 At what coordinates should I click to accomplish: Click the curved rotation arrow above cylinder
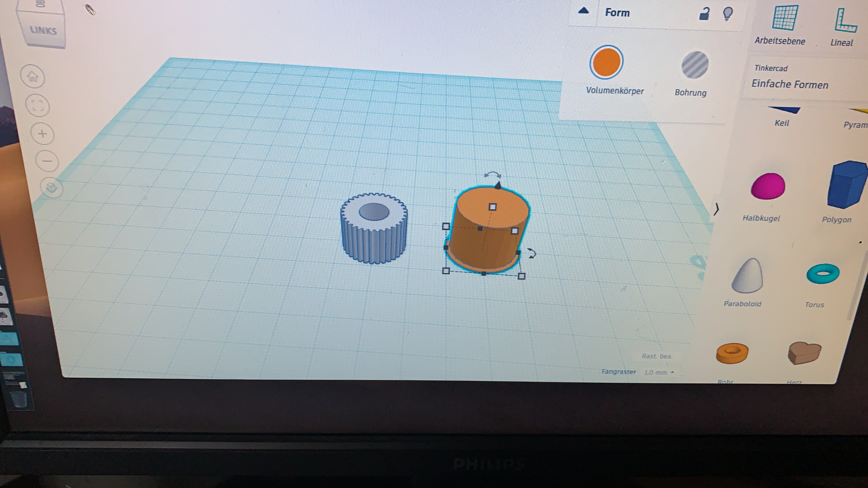[492, 175]
